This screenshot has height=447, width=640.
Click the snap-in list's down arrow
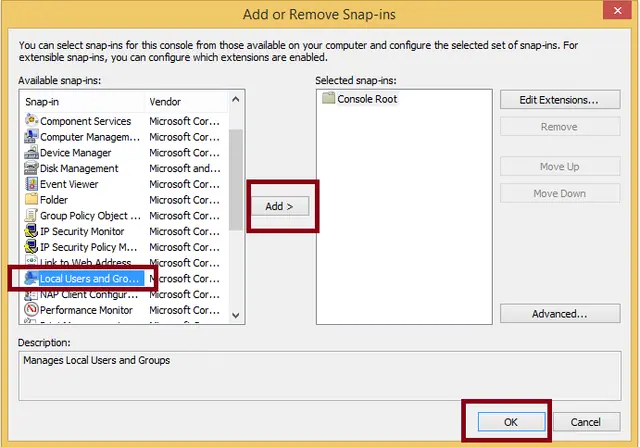tap(236, 315)
